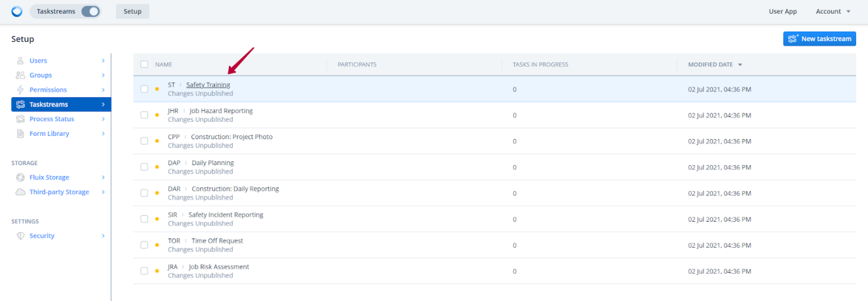Screen dimensions: 868x301
Task: Open User App from top bar
Action: pos(783,11)
